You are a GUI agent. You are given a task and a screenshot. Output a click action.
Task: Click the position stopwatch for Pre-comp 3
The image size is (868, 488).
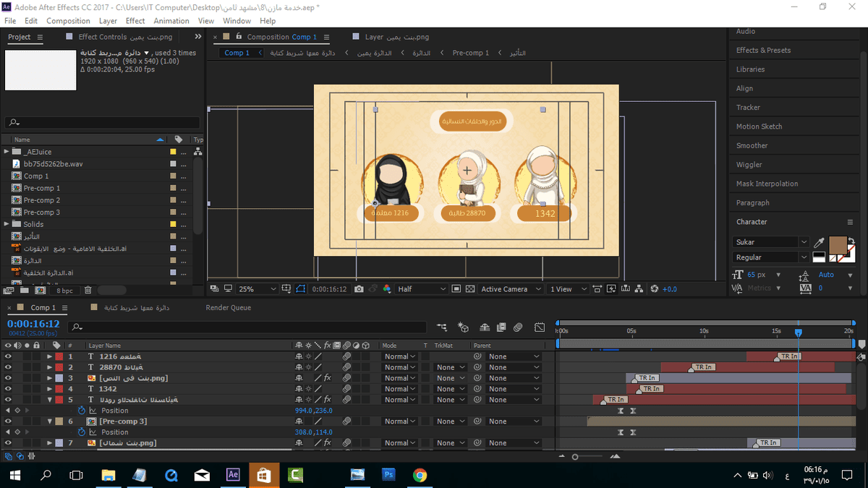82,432
